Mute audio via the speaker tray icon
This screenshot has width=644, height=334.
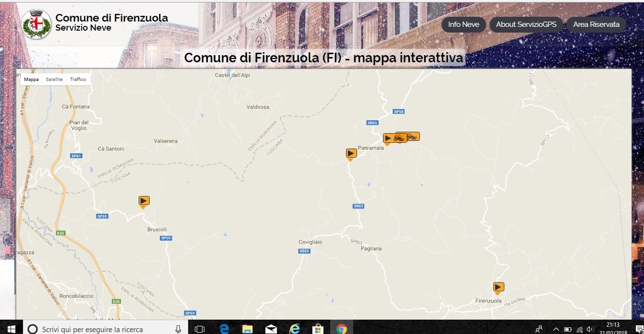[591, 329]
